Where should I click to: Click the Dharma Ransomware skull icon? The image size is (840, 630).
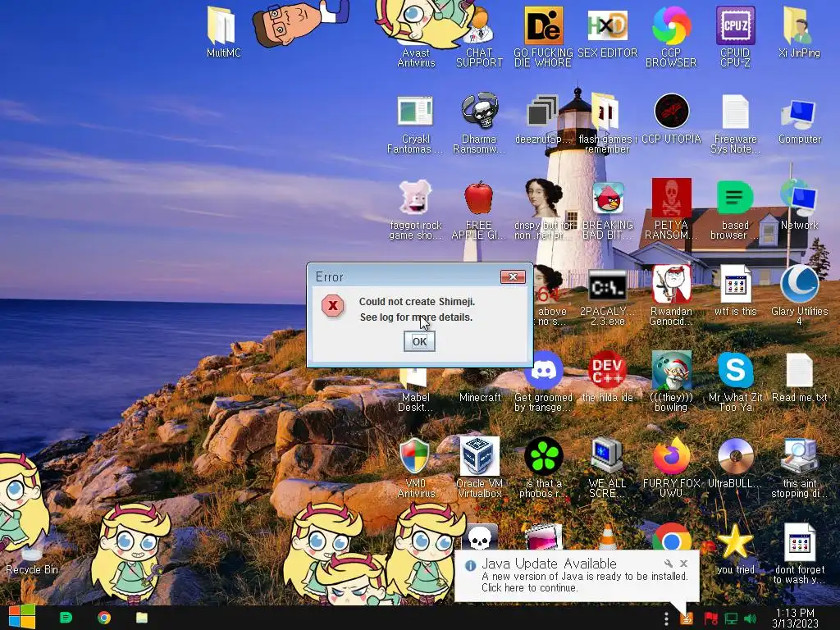coord(479,112)
